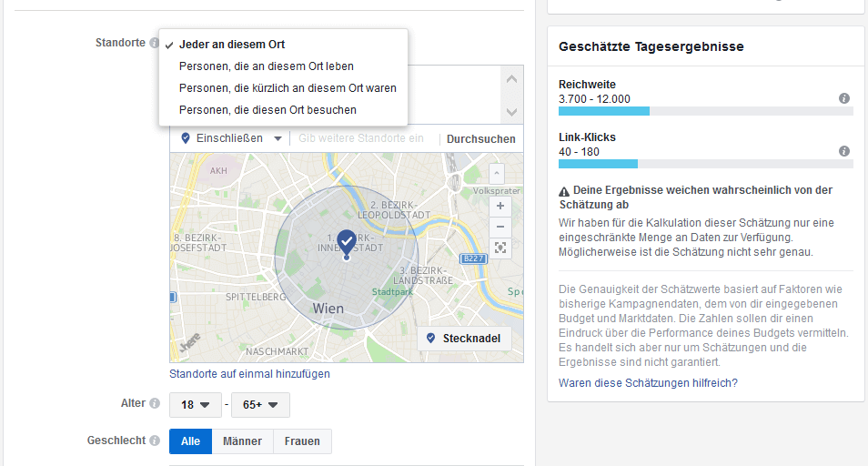Viewport: 868px width, 466px height.
Task: Click the Stecknadel button on the map
Action: (x=463, y=338)
